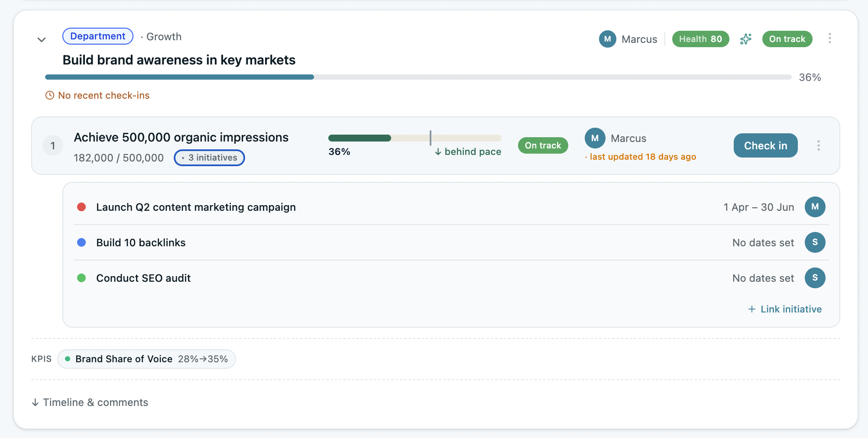Click the objective overall progress bar
This screenshot has width=868, height=438.
(x=418, y=77)
